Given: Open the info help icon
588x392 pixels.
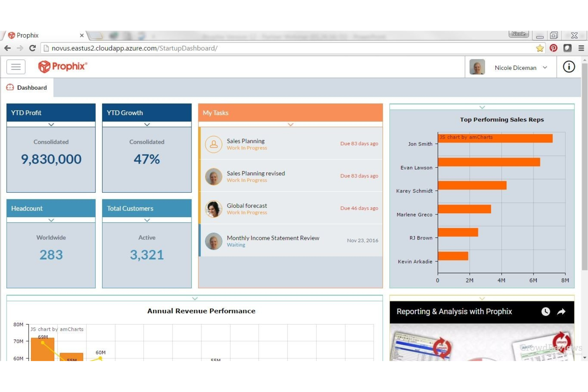Looking at the screenshot, I should pos(569,67).
